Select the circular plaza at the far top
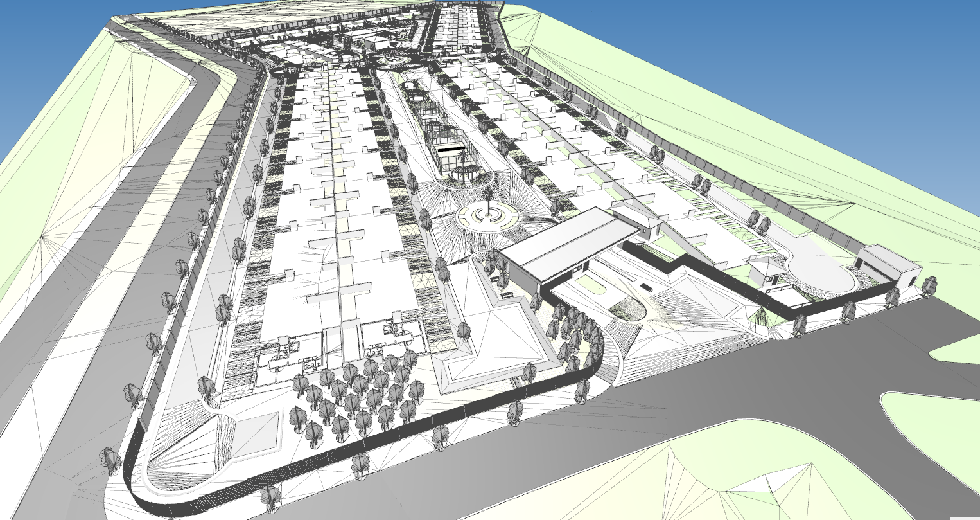The height and width of the screenshot is (520, 980). (x=395, y=60)
